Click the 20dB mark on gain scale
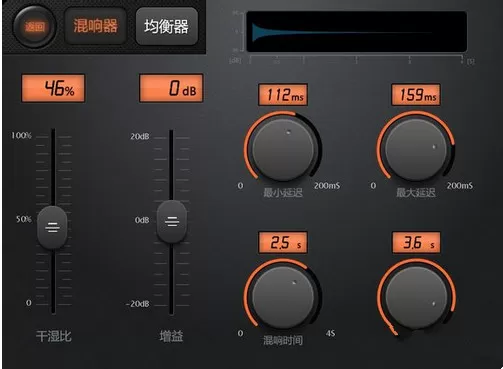Screen dimensions: 503x369 [140, 136]
